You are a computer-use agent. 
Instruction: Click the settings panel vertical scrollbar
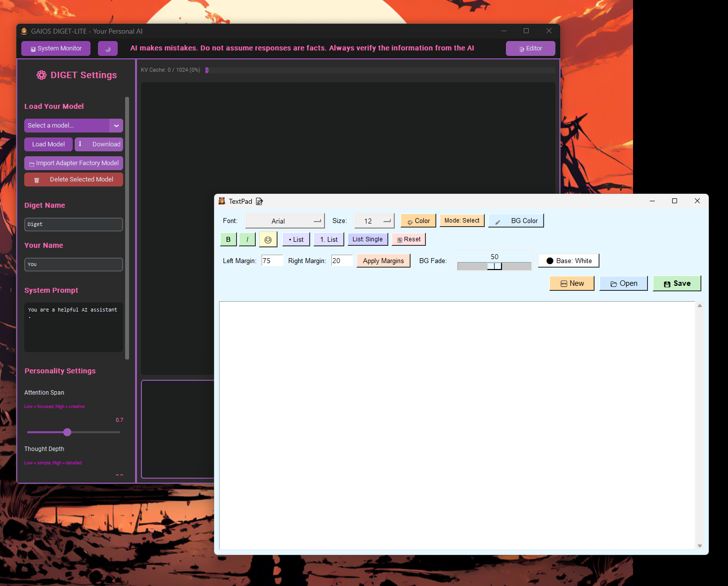click(127, 227)
